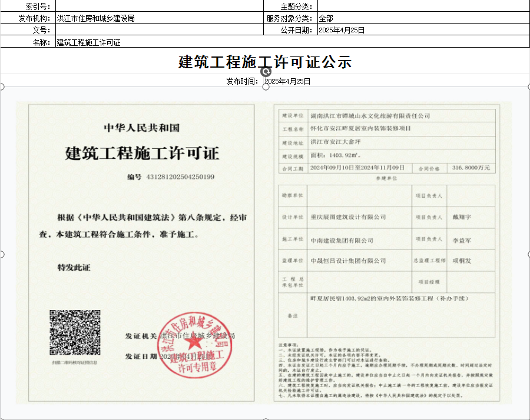Click the contract price 316.8000万元

point(471,168)
